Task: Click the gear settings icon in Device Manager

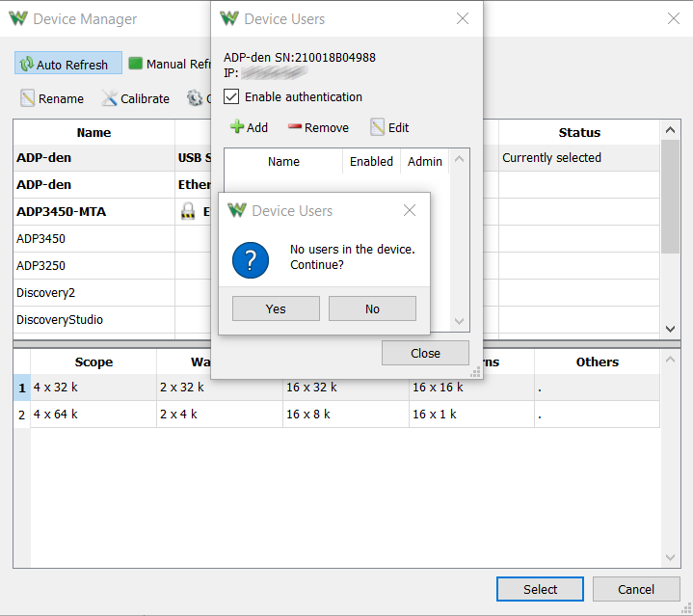Action: [195, 98]
